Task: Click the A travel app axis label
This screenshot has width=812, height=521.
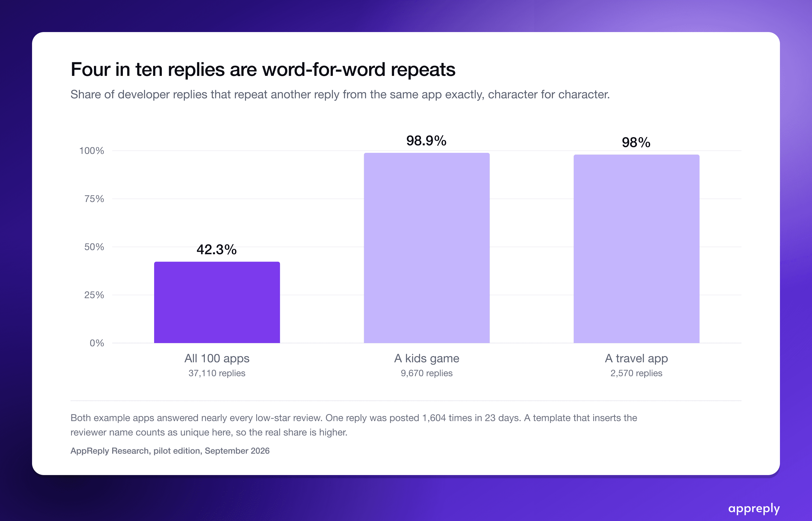Action: (x=636, y=358)
